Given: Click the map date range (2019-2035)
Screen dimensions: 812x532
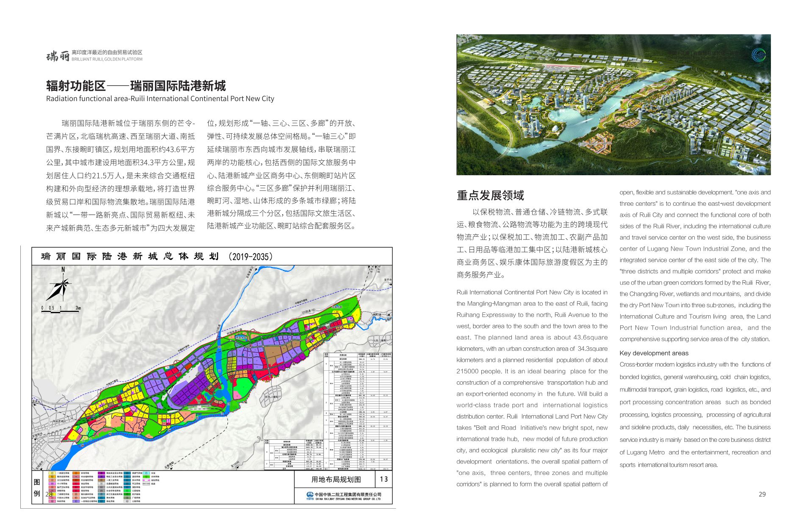Looking at the screenshot, I should point(251,257).
